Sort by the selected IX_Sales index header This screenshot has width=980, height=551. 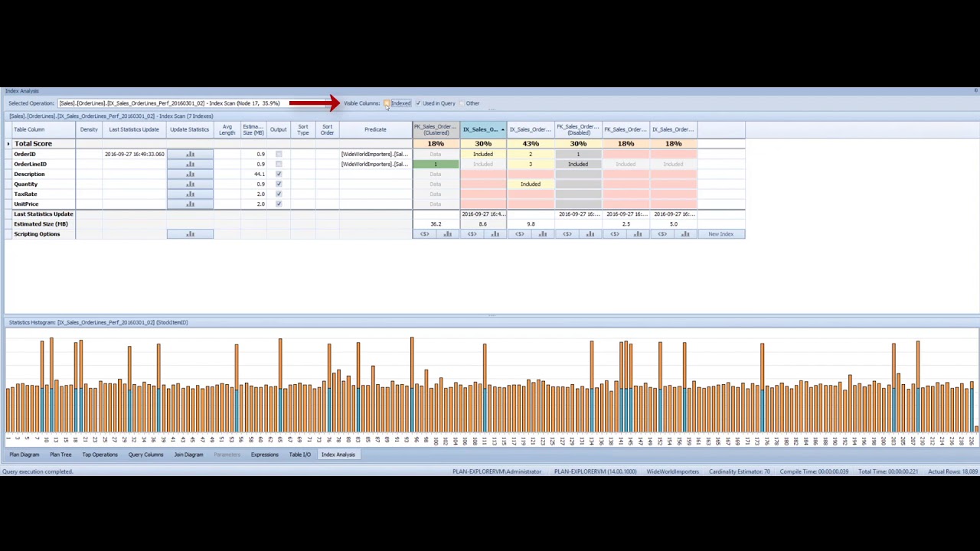pyautogui.click(x=483, y=129)
